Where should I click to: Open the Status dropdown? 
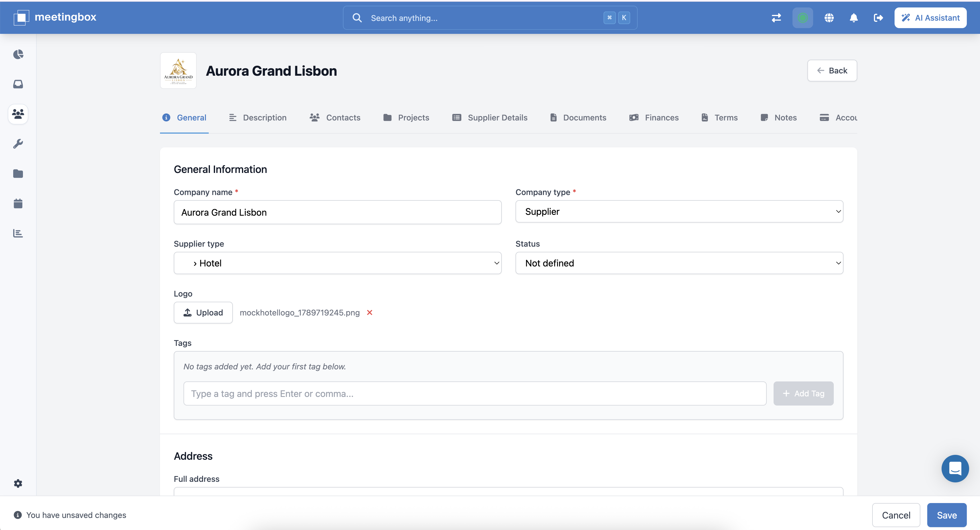click(x=679, y=263)
